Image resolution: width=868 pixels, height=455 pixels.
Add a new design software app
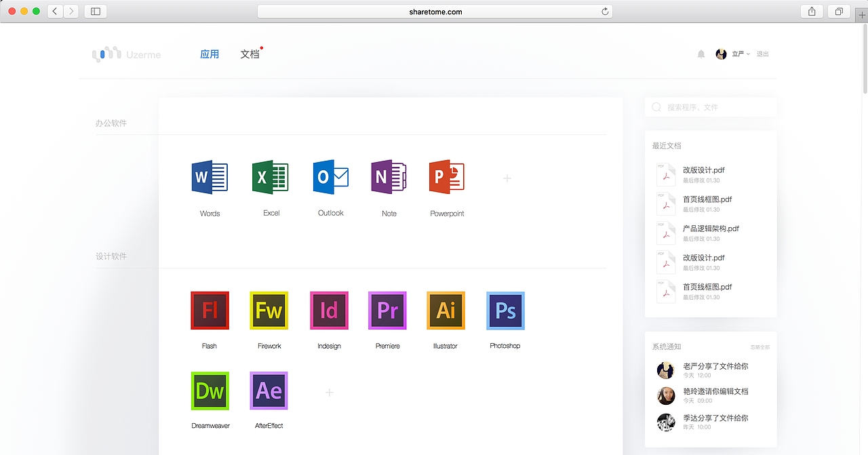(x=329, y=393)
